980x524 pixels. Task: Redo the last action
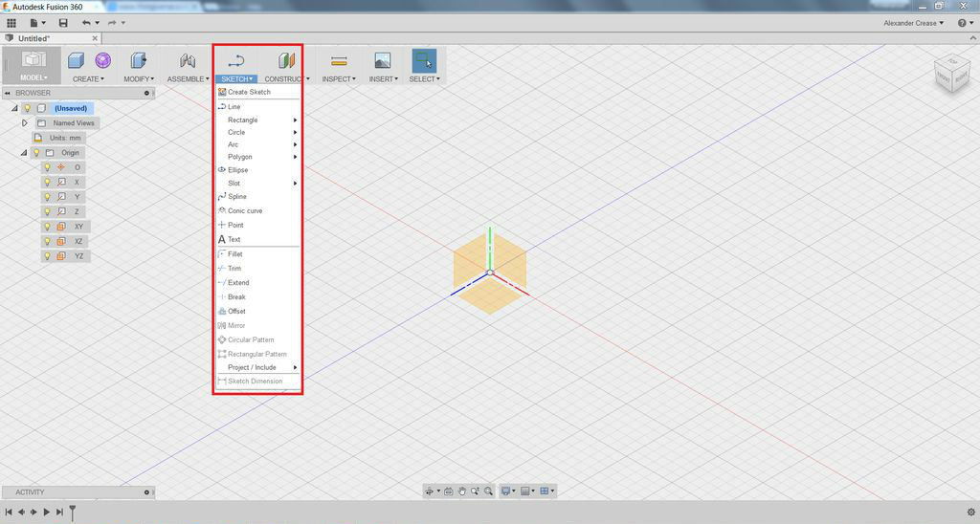click(113, 23)
